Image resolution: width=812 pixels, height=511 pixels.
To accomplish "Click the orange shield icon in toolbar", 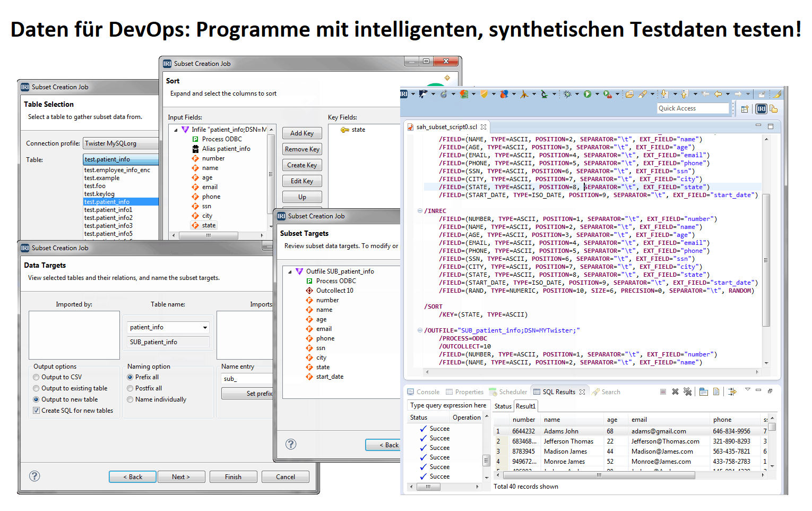I will 483,94.
